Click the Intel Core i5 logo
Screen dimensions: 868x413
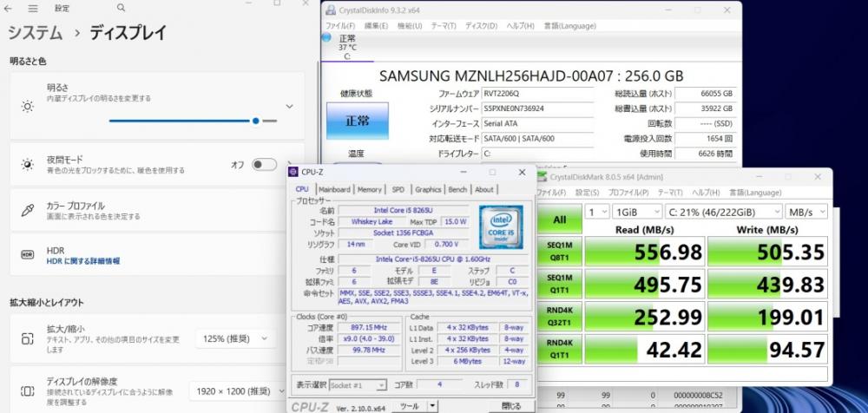coord(501,226)
